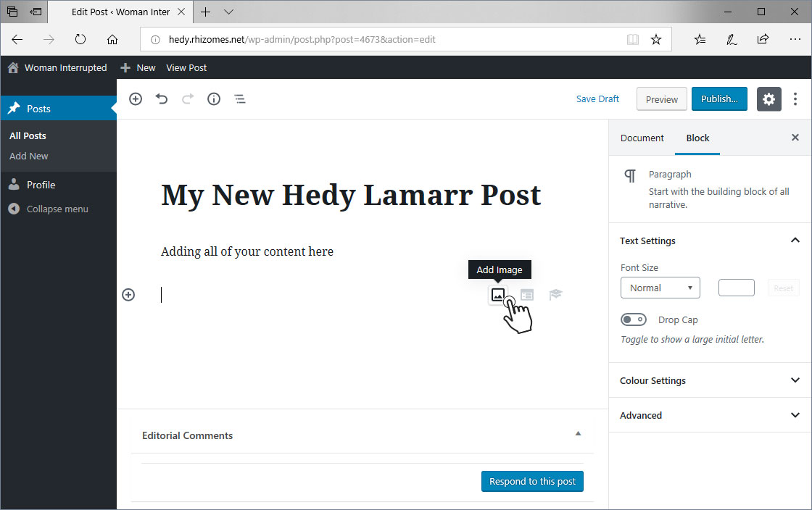Viewport: 812px width, 510px height.
Task: Open the browser reading view icon
Action: pyautogui.click(x=633, y=39)
